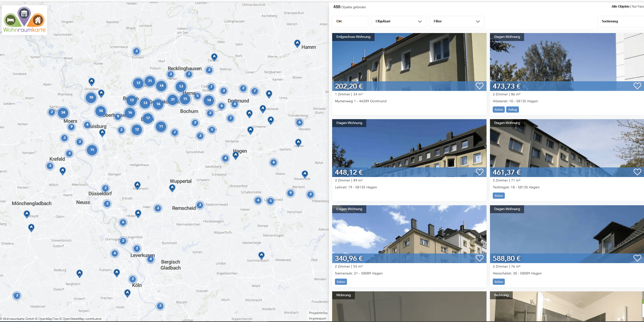Click the Erdgeschoss-Wohnung label on first listing
Image resolution: width=644 pixels, height=322 pixels.
click(x=353, y=37)
